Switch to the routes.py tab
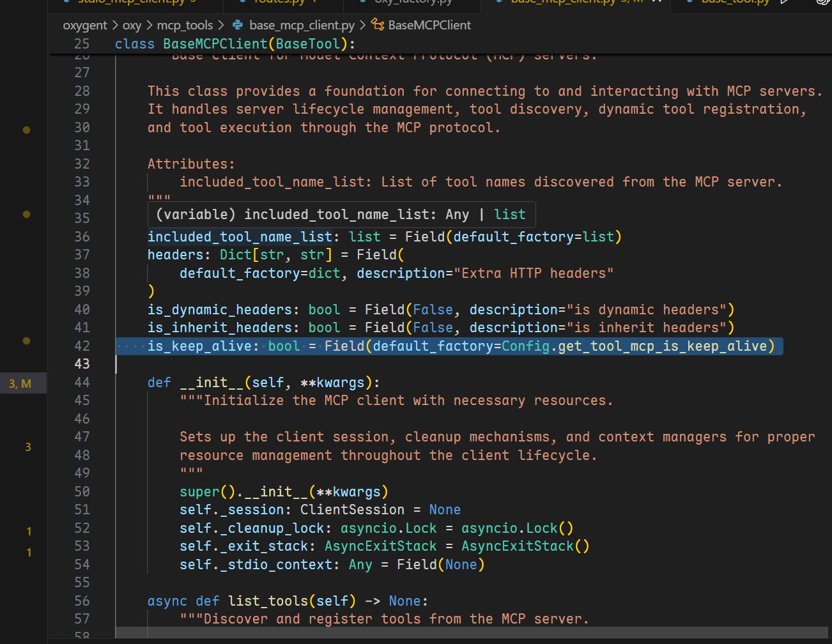Image resolution: width=832 pixels, height=644 pixels. point(279,2)
